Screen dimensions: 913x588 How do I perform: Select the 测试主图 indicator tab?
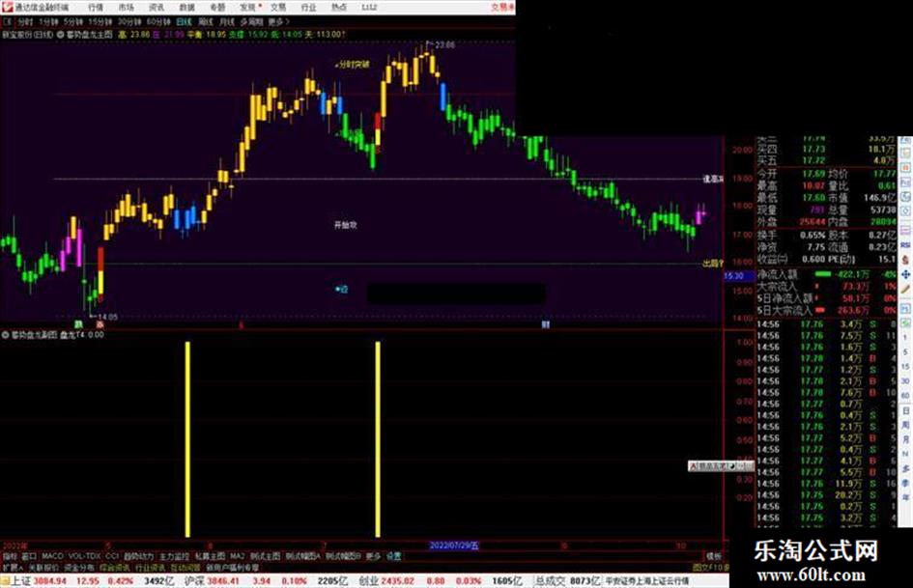pos(266,557)
